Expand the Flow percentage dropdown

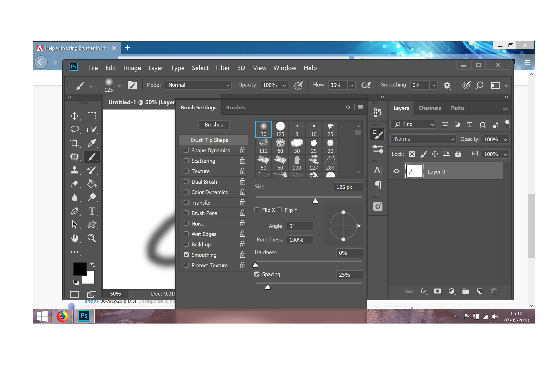tap(352, 85)
